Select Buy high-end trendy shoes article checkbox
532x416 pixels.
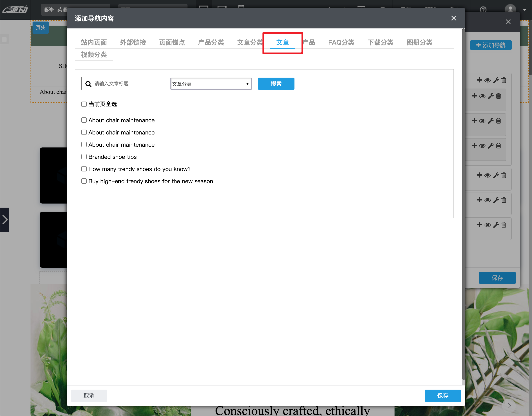[x=84, y=181]
